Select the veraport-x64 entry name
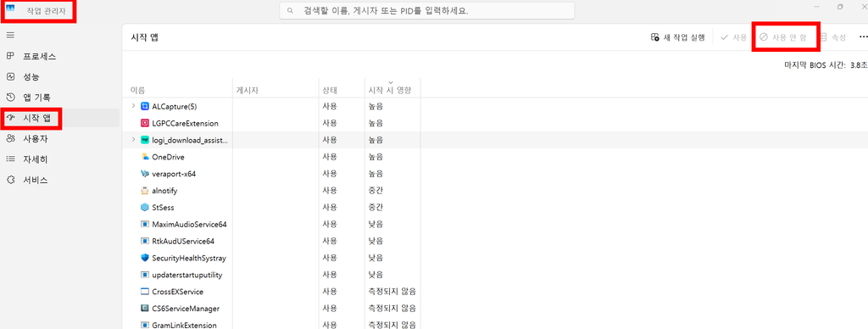This screenshot has height=329, width=868. click(174, 174)
